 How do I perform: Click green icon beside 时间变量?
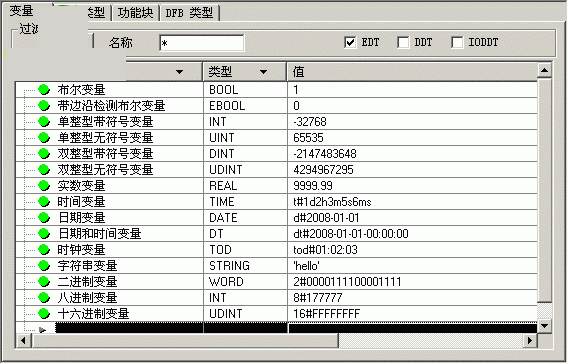pyautogui.click(x=44, y=201)
